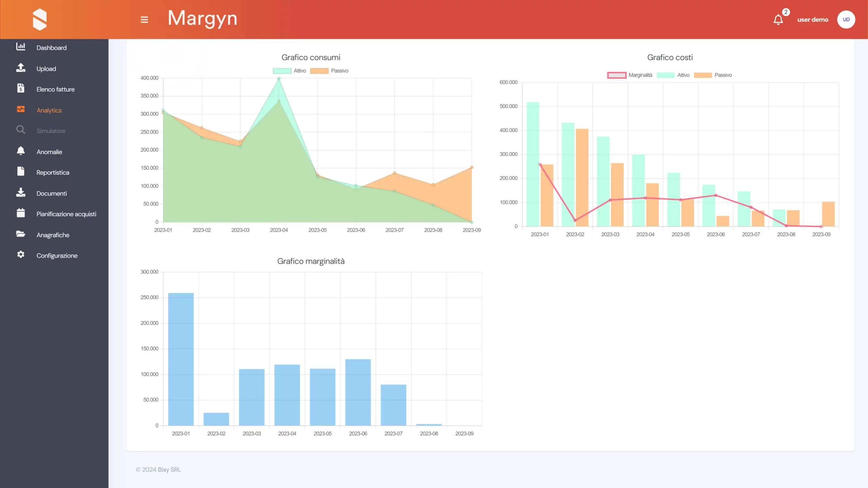
Task: Select Analytics in the sidebar
Action: coord(49,110)
